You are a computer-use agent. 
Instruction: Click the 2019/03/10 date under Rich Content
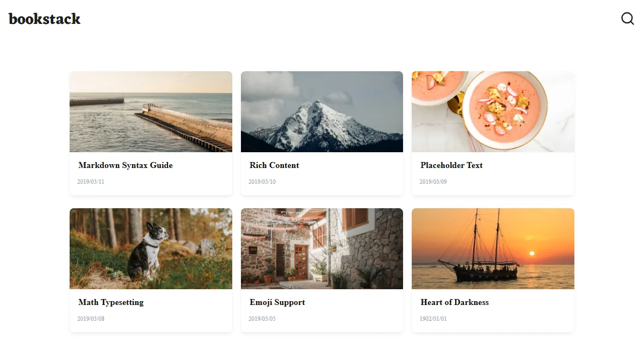262,182
